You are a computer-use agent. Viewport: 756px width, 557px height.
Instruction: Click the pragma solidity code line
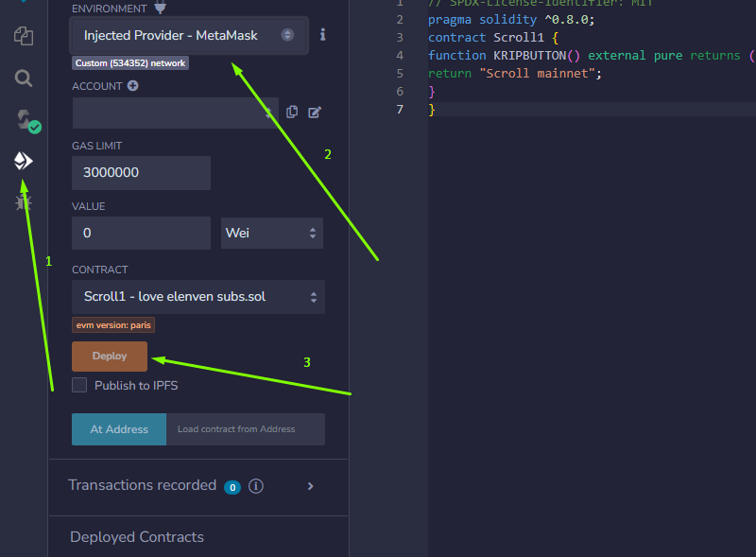(x=511, y=20)
